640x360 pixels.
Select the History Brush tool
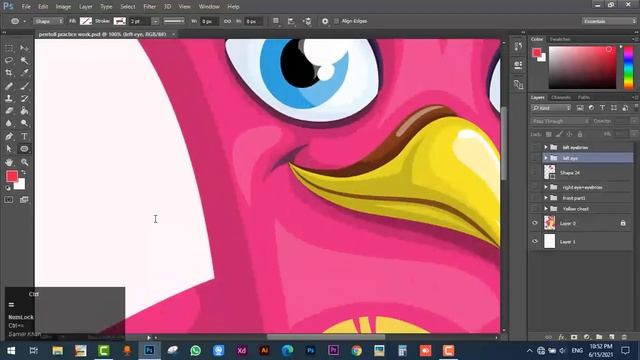click(x=24, y=98)
